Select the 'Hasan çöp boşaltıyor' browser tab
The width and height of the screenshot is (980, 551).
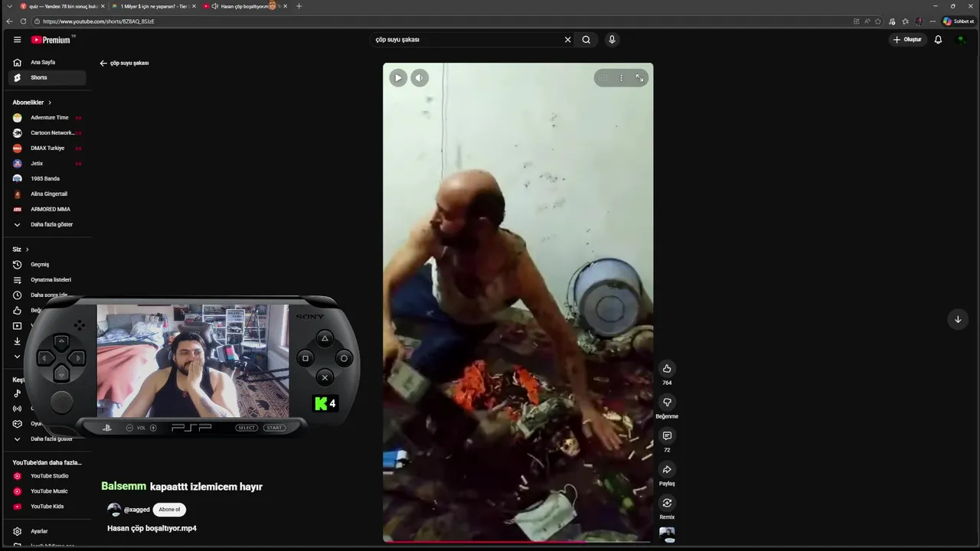(245, 6)
